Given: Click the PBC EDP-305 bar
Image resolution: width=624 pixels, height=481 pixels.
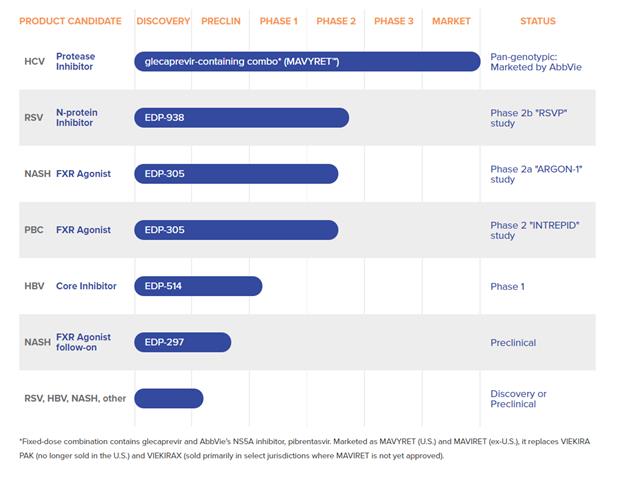Looking at the screenshot, I should coord(236,230).
